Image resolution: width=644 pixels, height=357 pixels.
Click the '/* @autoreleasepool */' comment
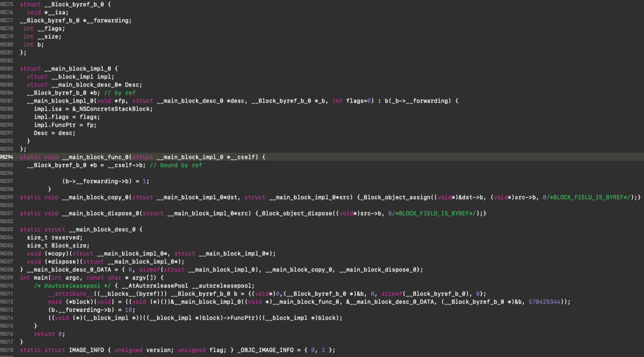click(x=72, y=286)
